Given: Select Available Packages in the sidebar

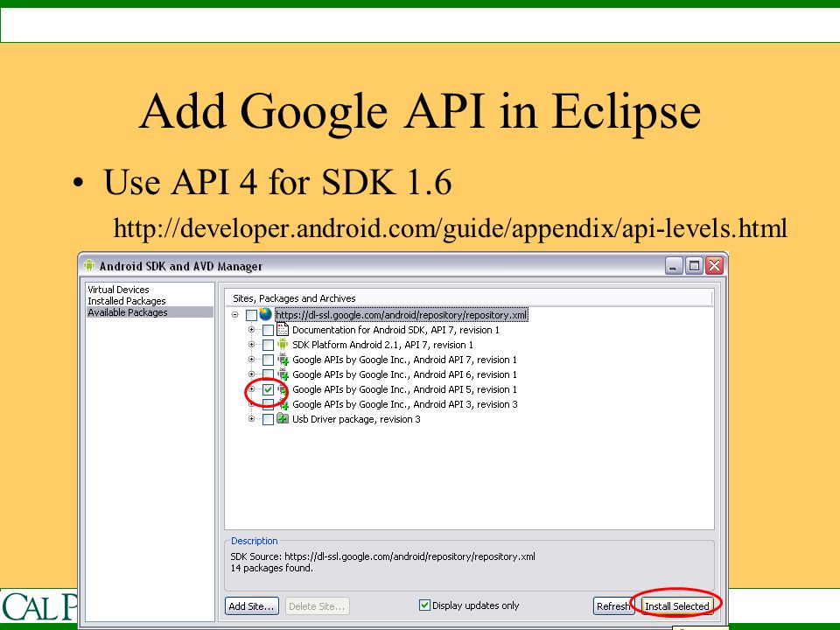Looking at the screenshot, I should click(x=150, y=312).
